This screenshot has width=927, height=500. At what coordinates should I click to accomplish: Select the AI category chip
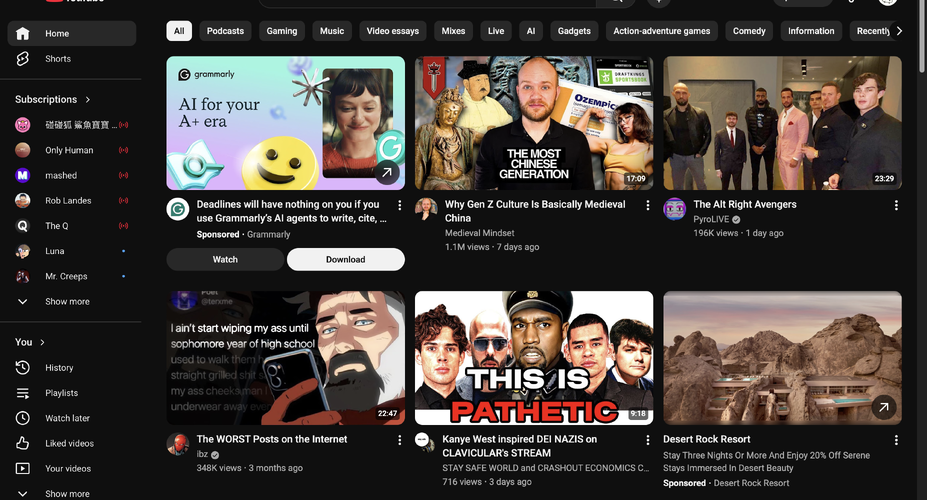pos(531,31)
